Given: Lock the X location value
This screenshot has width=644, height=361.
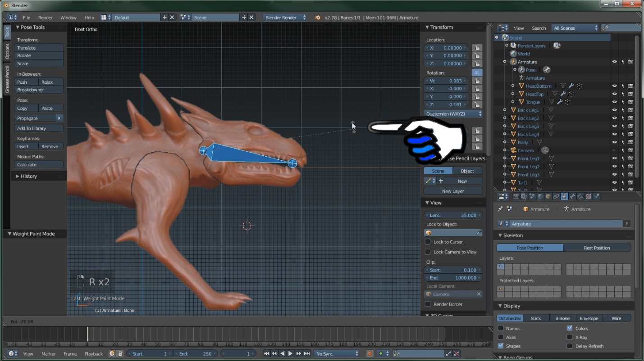Looking at the screenshot, I should [477, 48].
